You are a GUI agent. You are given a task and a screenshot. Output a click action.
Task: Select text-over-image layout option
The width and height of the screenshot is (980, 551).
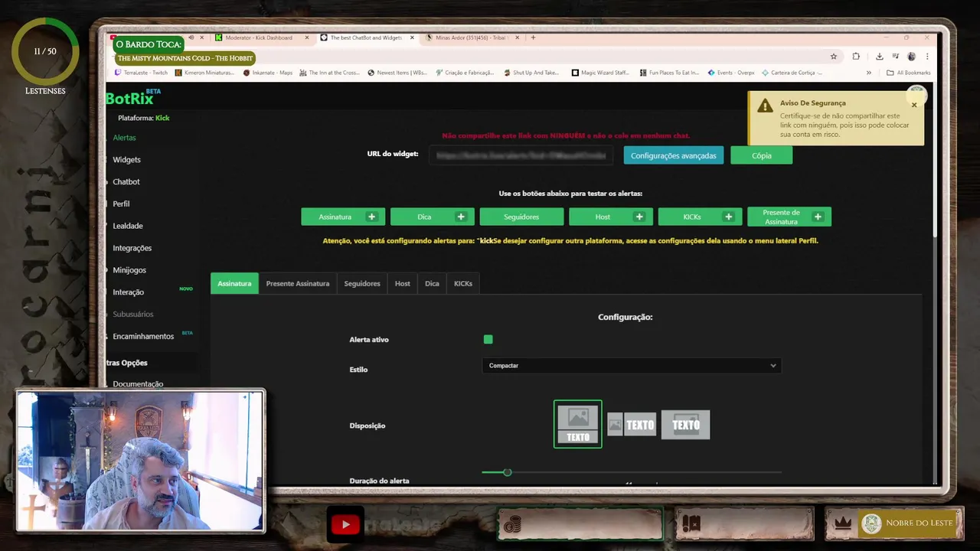tap(685, 425)
